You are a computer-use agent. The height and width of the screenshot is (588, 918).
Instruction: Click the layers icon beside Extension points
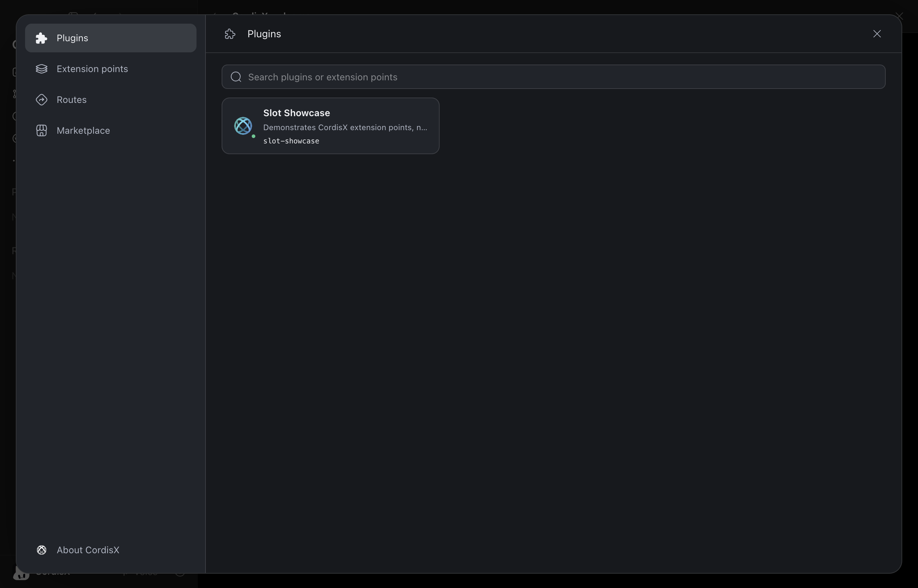pos(41,69)
